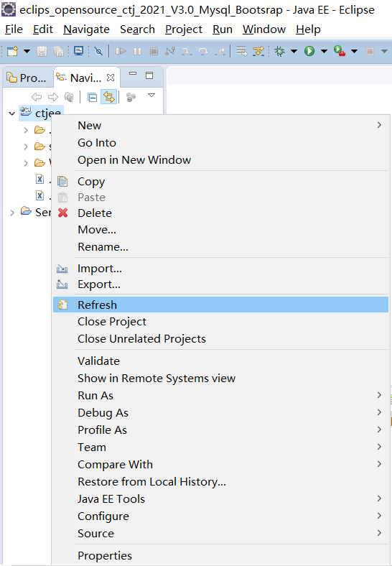Collapse the ctjee project tree node
Screen dimensions: 392x566
click(12, 113)
